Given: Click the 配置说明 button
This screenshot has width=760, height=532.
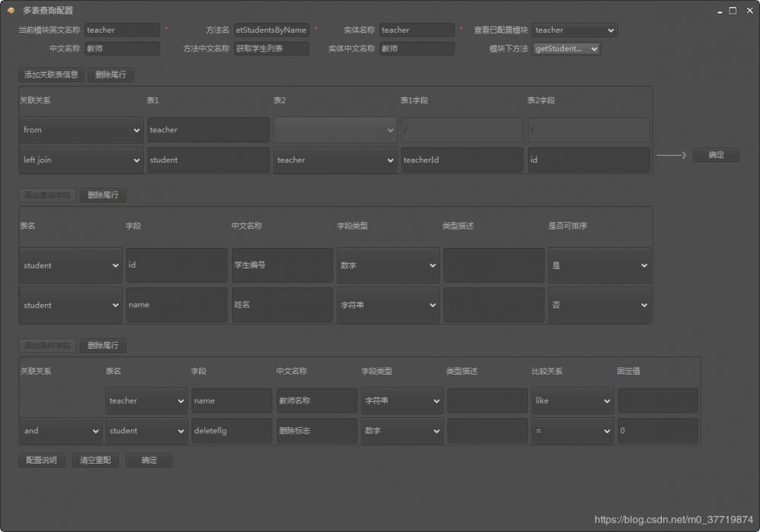Looking at the screenshot, I should [42, 461].
